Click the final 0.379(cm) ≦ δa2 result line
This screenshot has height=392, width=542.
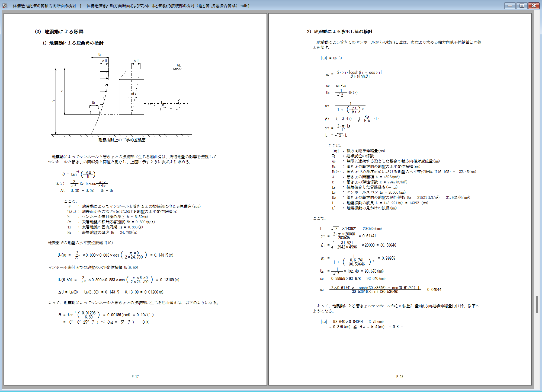[366, 327]
